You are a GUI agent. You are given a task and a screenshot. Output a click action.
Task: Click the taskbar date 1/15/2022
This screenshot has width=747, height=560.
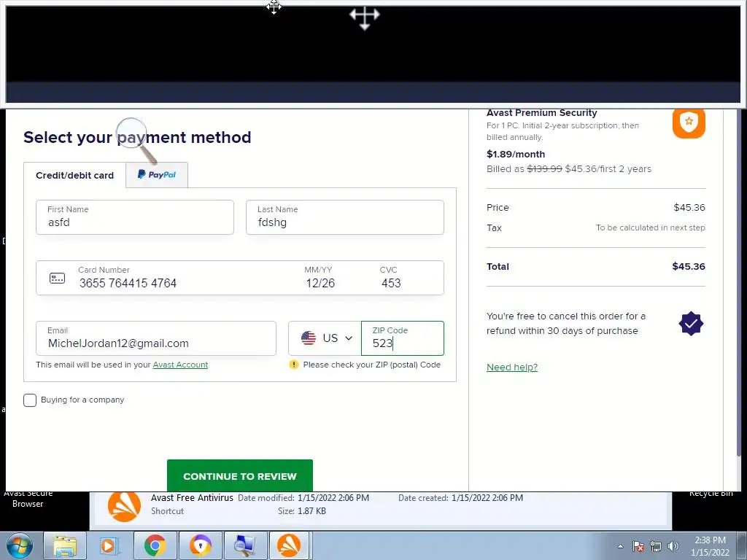click(710, 553)
